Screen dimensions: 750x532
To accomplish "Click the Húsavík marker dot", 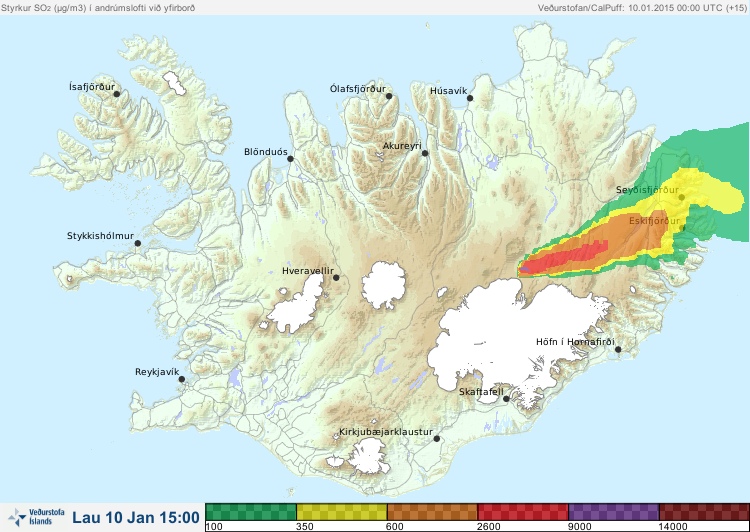I will (x=470, y=98).
